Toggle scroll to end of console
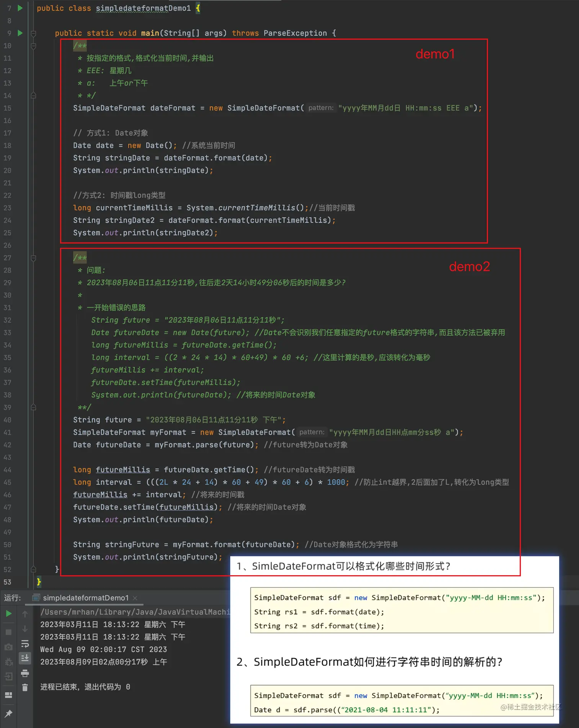This screenshot has height=728, width=579. (25, 658)
